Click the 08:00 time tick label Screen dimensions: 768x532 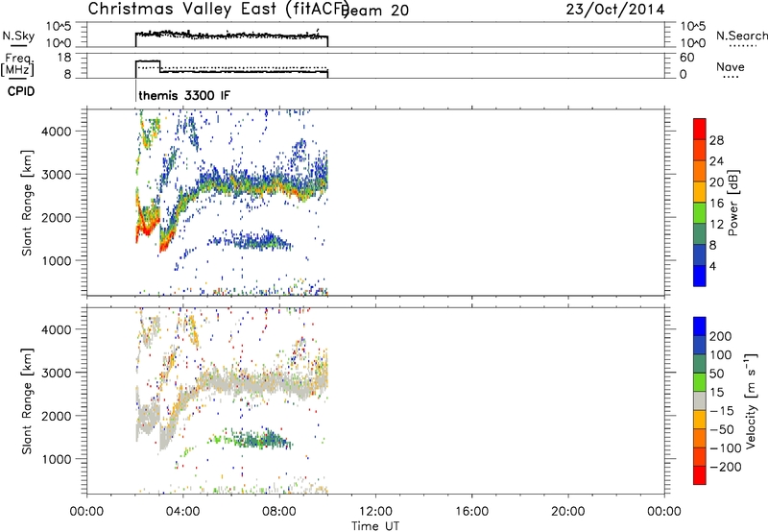click(x=279, y=512)
